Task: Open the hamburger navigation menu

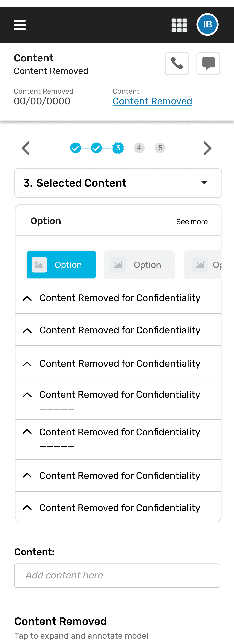Action: [x=19, y=25]
